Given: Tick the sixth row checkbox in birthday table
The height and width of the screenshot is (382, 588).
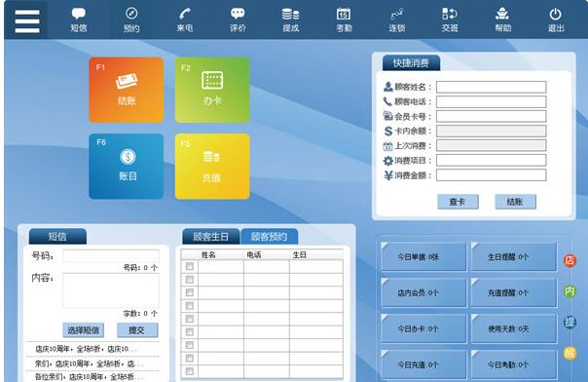Looking at the screenshot, I should [x=190, y=331].
